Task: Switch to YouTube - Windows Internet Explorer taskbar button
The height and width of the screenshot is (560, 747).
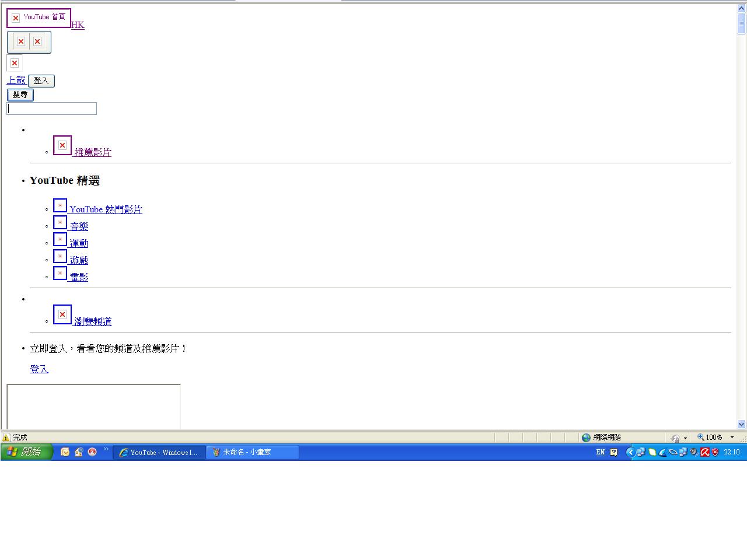Action: pos(159,453)
